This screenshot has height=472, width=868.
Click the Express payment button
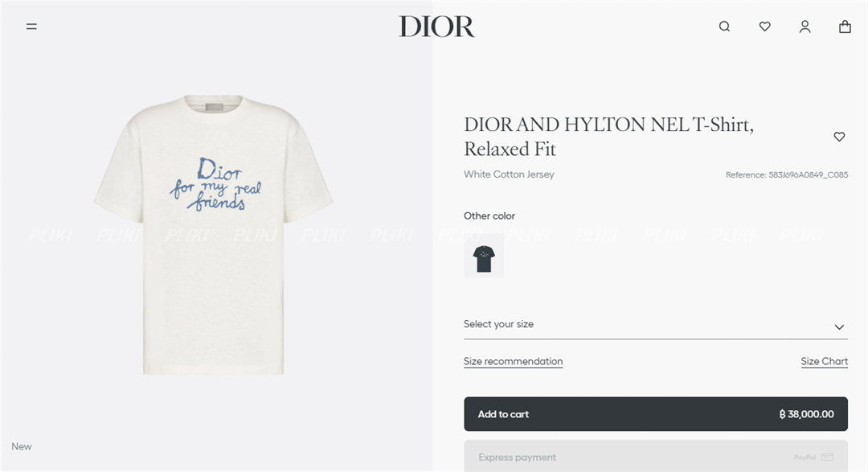point(656,456)
